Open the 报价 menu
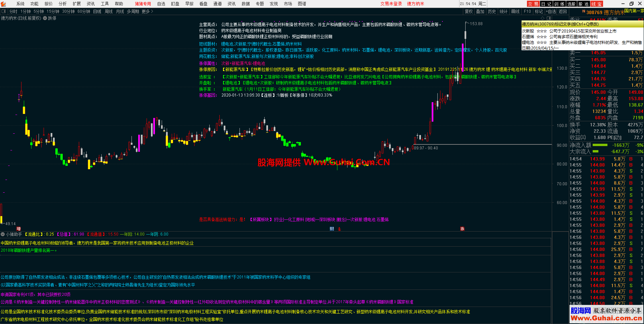The width and height of the screenshot is (644, 324). [x=49, y=4]
